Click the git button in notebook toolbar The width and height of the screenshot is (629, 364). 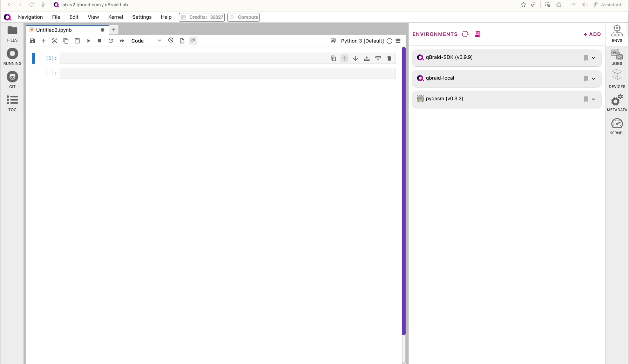[193, 40]
